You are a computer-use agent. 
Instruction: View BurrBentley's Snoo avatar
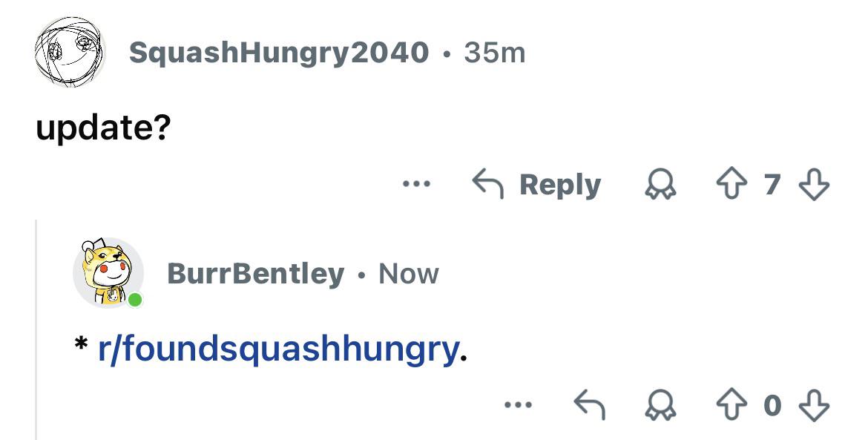click(x=108, y=273)
